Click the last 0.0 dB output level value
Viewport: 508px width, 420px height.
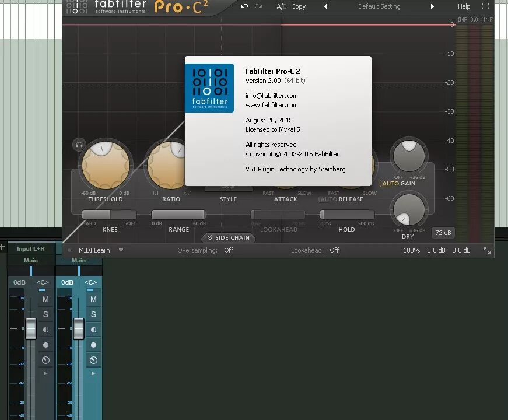pos(461,250)
